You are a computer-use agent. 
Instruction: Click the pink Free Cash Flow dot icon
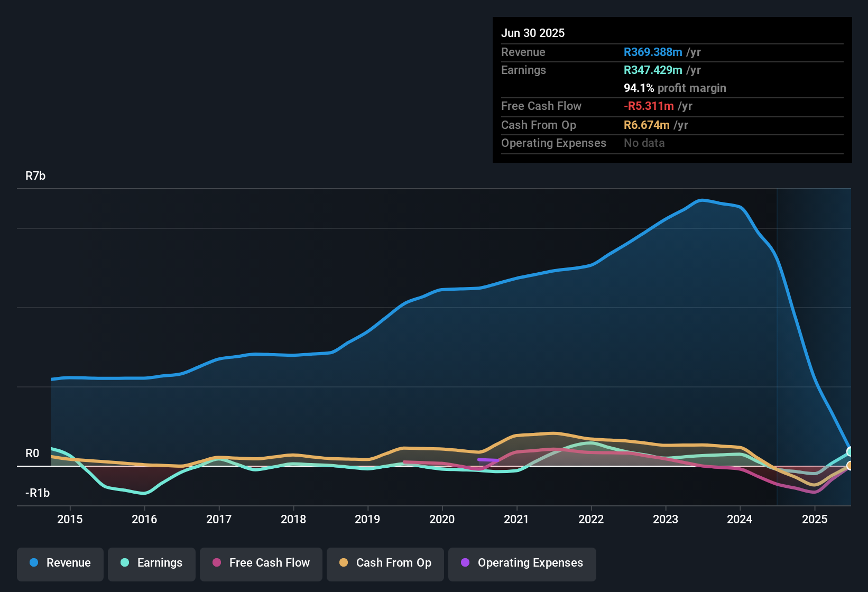pyautogui.click(x=217, y=563)
